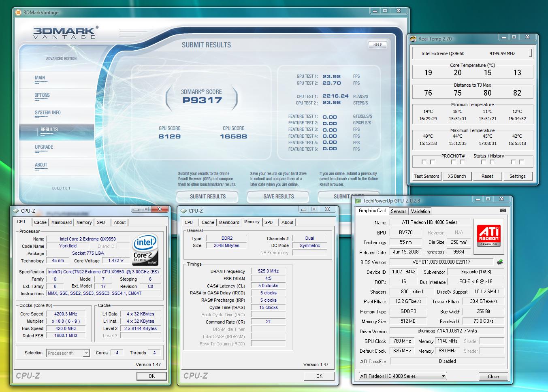
Task: Open Processor #1 selection dropdown in CPU-Z
Action: (86, 353)
